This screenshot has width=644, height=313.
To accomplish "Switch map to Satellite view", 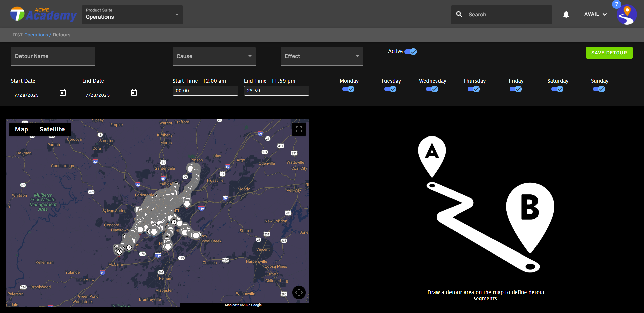I will click(52, 129).
